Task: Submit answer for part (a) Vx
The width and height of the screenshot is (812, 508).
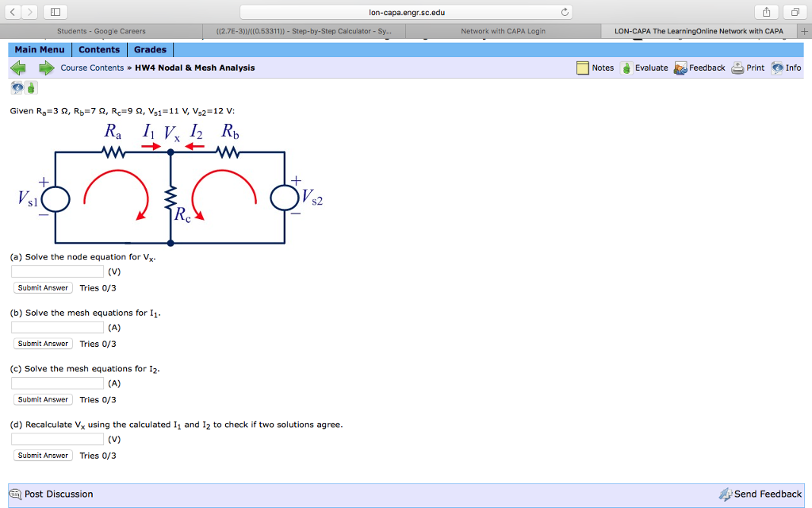Action: [43, 287]
